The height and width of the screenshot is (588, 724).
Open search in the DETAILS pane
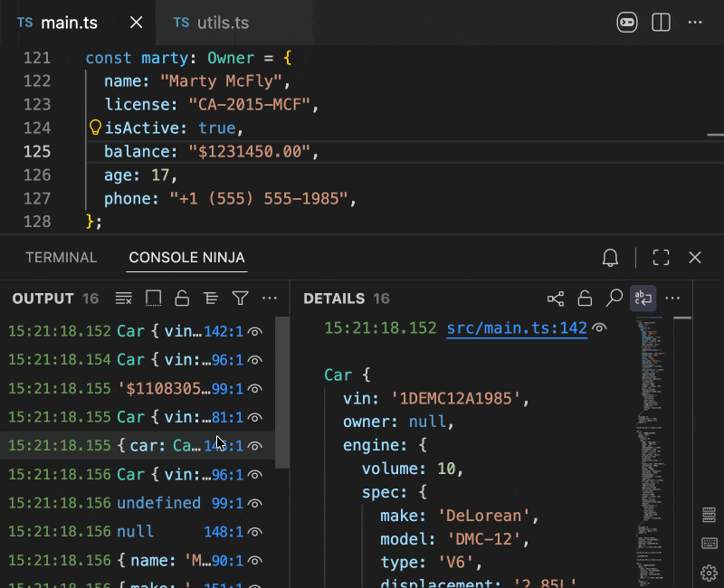(614, 299)
